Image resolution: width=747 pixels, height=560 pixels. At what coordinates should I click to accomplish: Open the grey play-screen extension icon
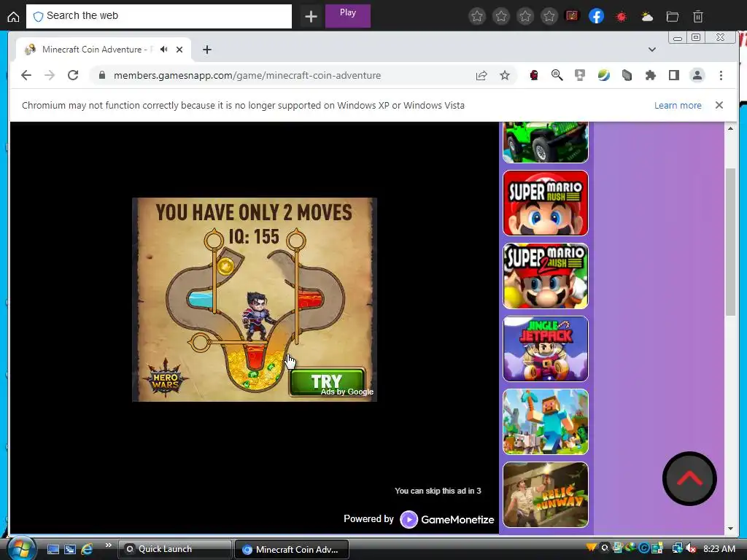coord(580,75)
